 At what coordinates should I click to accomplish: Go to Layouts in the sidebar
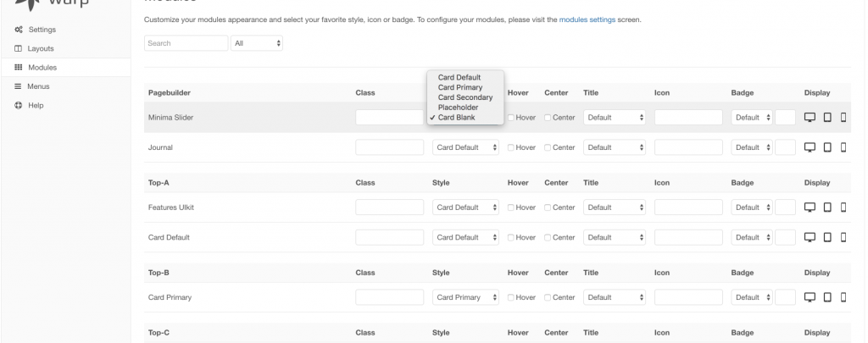coord(40,48)
